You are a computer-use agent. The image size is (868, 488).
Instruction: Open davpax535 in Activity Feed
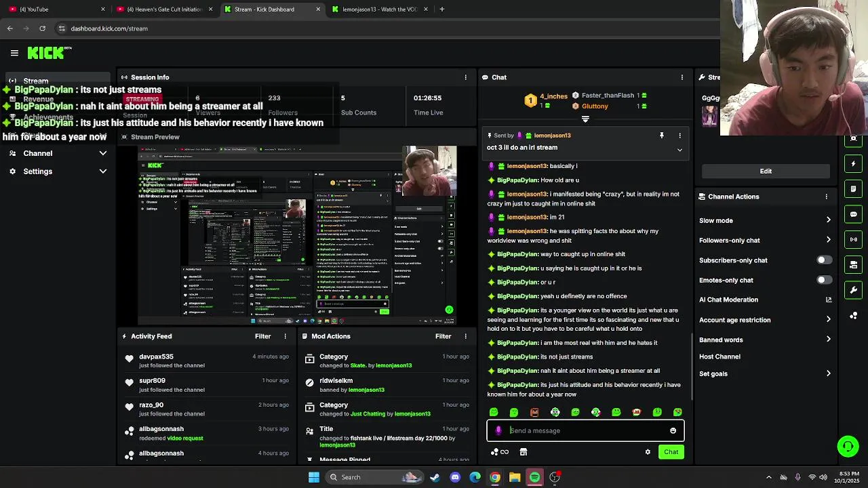coord(156,357)
